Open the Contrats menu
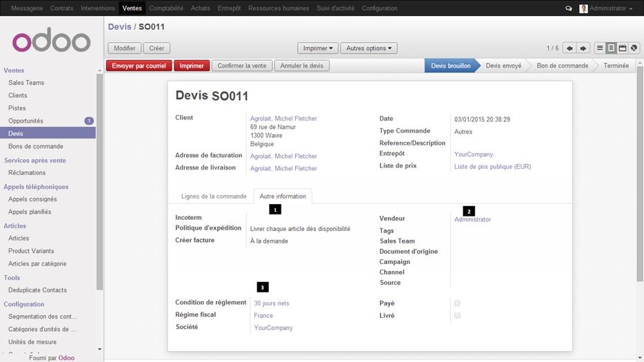Image resolution: width=644 pixels, height=362 pixels. pyautogui.click(x=61, y=8)
